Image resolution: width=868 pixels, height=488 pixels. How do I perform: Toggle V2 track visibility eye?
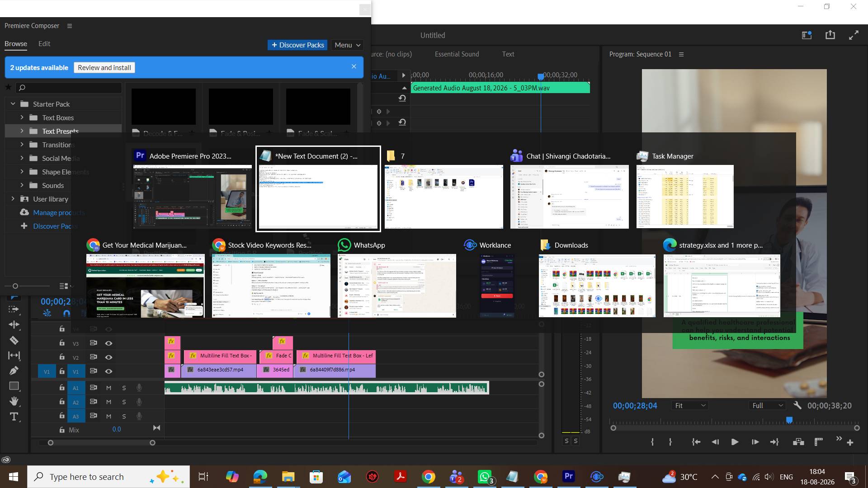108,357
